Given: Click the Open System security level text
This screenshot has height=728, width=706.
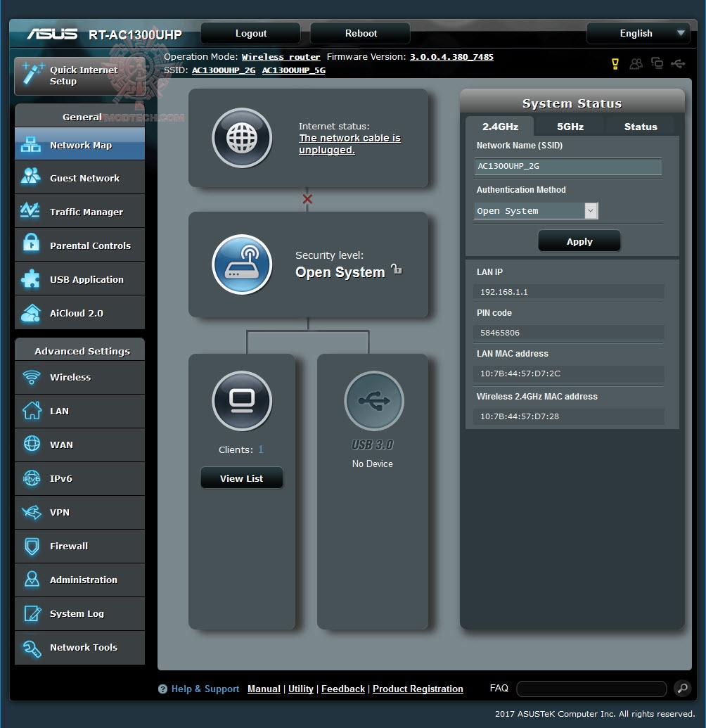Looking at the screenshot, I should [x=340, y=272].
